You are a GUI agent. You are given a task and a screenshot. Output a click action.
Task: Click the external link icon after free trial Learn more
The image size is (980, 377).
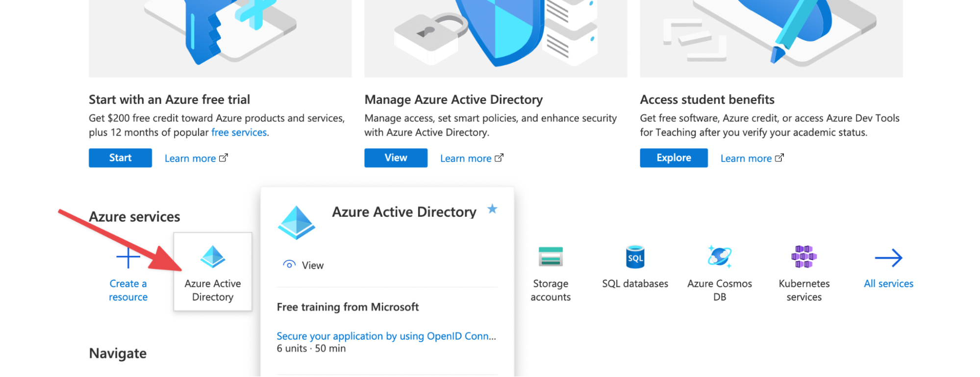(x=224, y=158)
